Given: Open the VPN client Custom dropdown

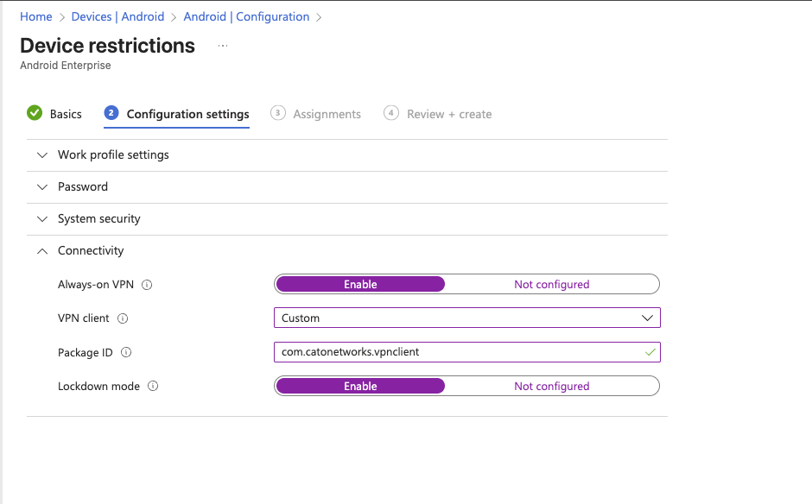Looking at the screenshot, I should click(467, 318).
